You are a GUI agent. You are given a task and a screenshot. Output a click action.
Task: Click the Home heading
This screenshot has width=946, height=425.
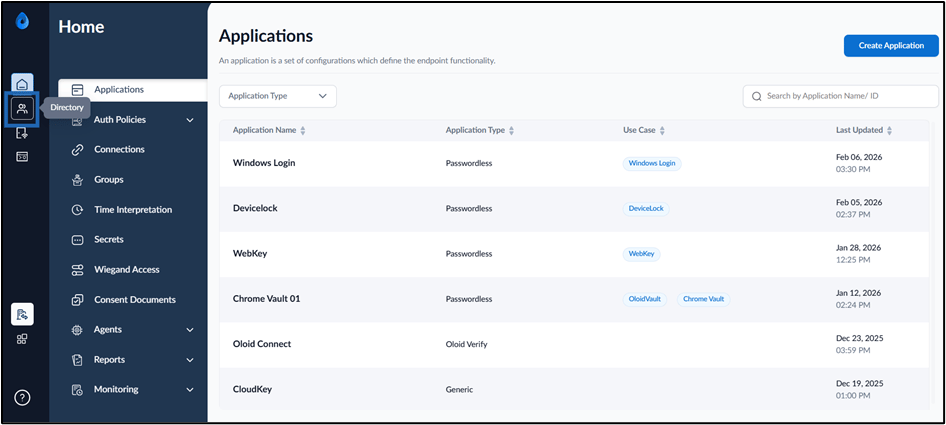pos(81,27)
